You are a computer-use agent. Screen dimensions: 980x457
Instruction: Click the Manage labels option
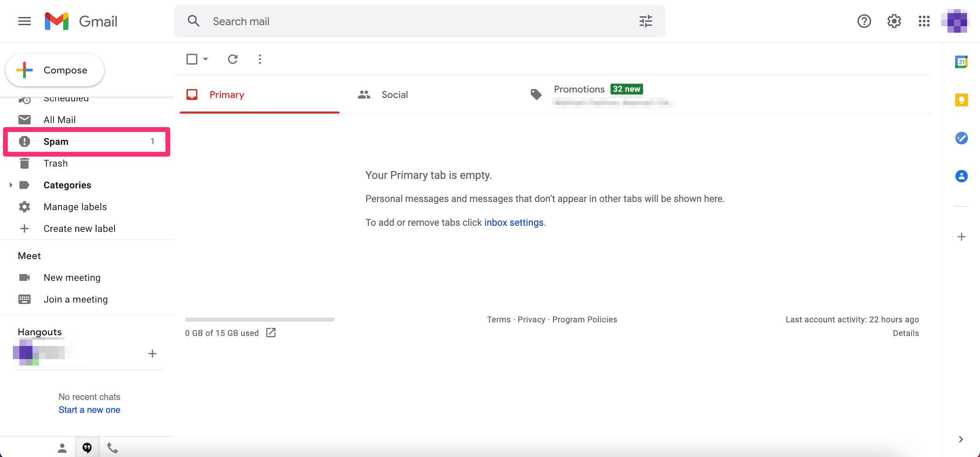pos(75,206)
